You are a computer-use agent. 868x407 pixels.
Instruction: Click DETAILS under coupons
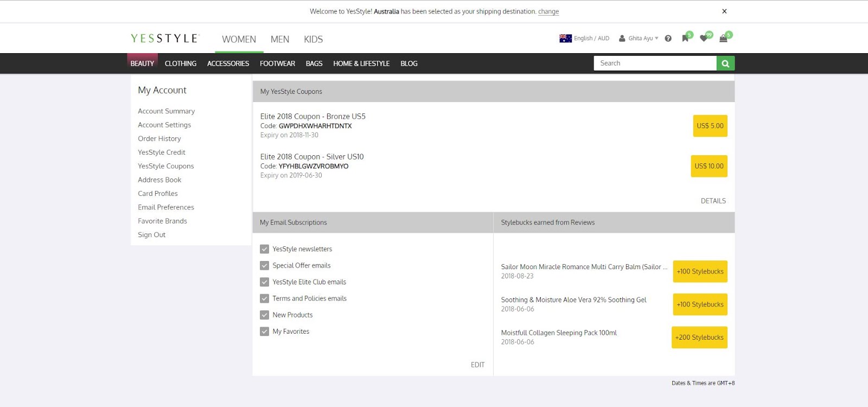[x=713, y=201]
